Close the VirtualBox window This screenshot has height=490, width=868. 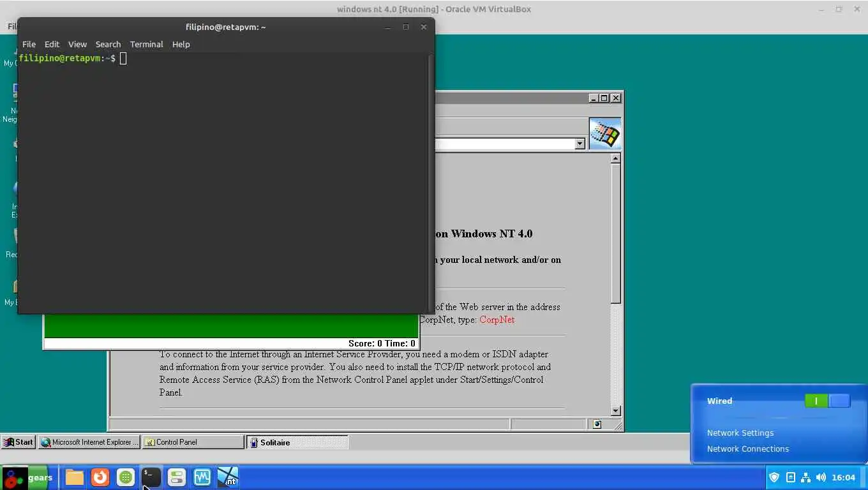pyautogui.click(x=856, y=9)
